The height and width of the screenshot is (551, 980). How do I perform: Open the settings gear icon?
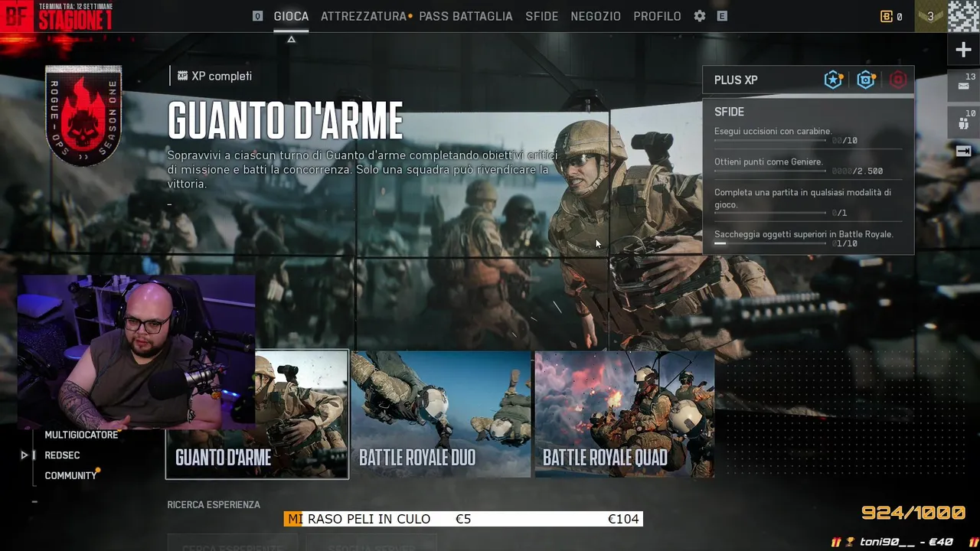click(699, 16)
